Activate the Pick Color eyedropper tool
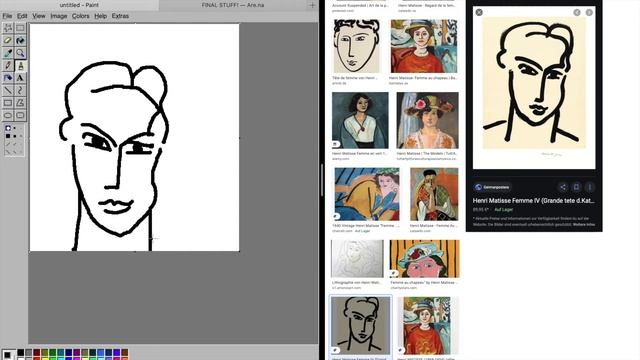640x360 pixels. point(8,53)
